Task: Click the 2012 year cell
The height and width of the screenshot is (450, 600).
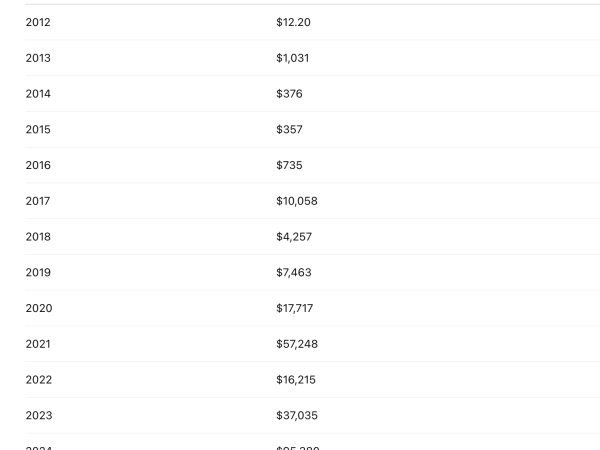Action: pos(38,22)
